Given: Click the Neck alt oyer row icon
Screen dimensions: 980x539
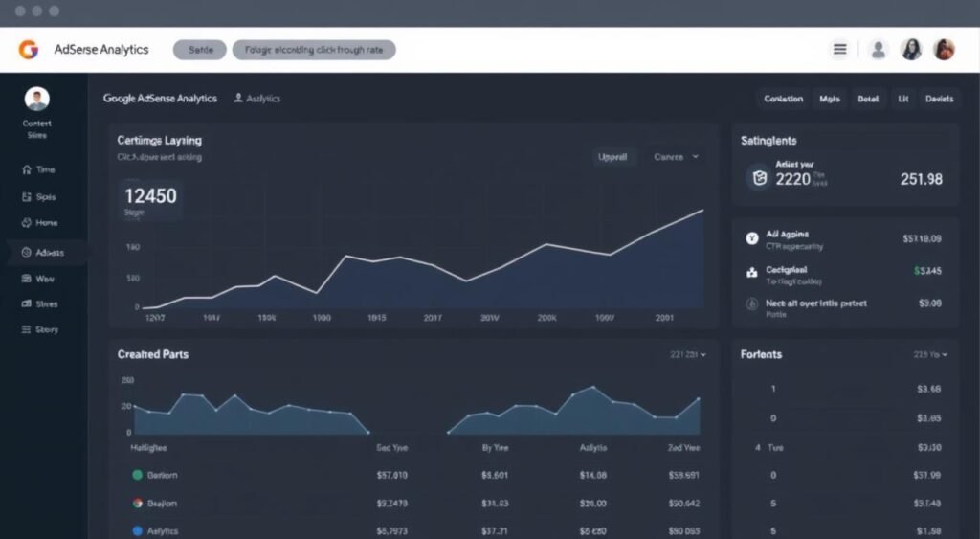Looking at the screenshot, I should [x=752, y=303].
